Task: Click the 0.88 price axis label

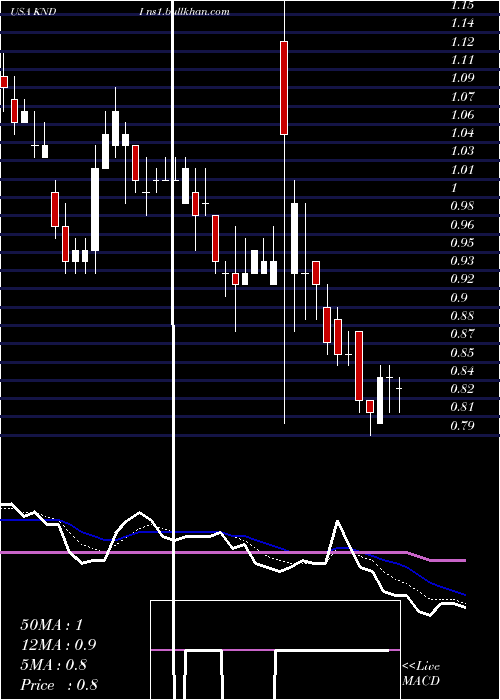Action: [x=462, y=316]
